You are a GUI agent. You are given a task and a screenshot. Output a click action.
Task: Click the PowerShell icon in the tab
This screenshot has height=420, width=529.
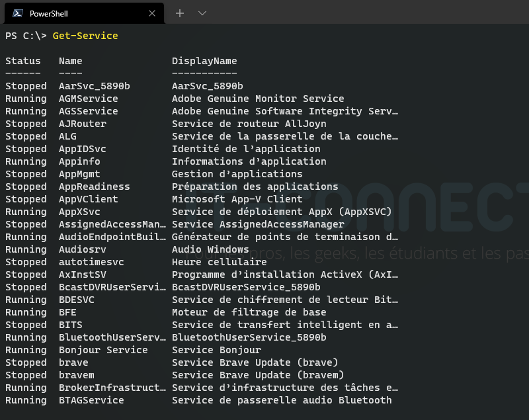[x=18, y=13]
